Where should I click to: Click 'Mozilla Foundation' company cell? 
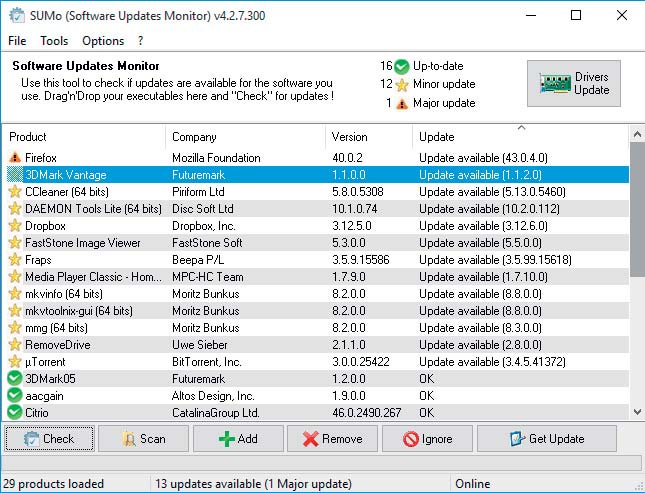click(x=216, y=158)
